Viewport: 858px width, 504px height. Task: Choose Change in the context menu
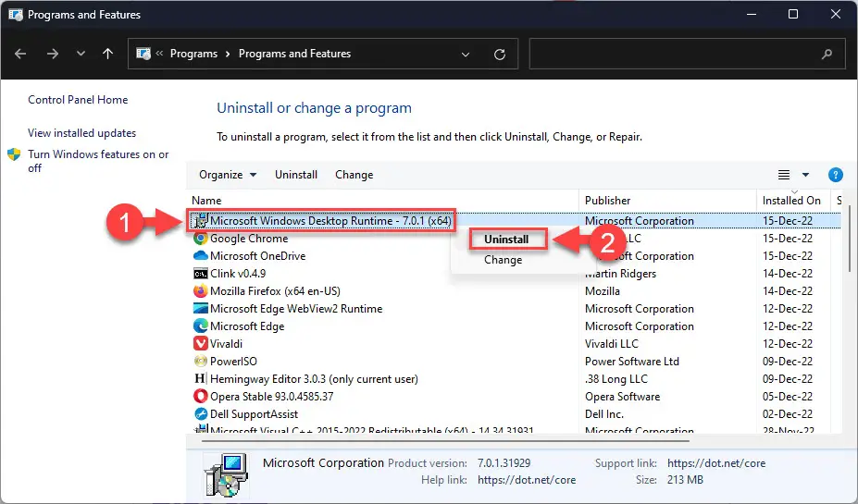pyautogui.click(x=503, y=260)
